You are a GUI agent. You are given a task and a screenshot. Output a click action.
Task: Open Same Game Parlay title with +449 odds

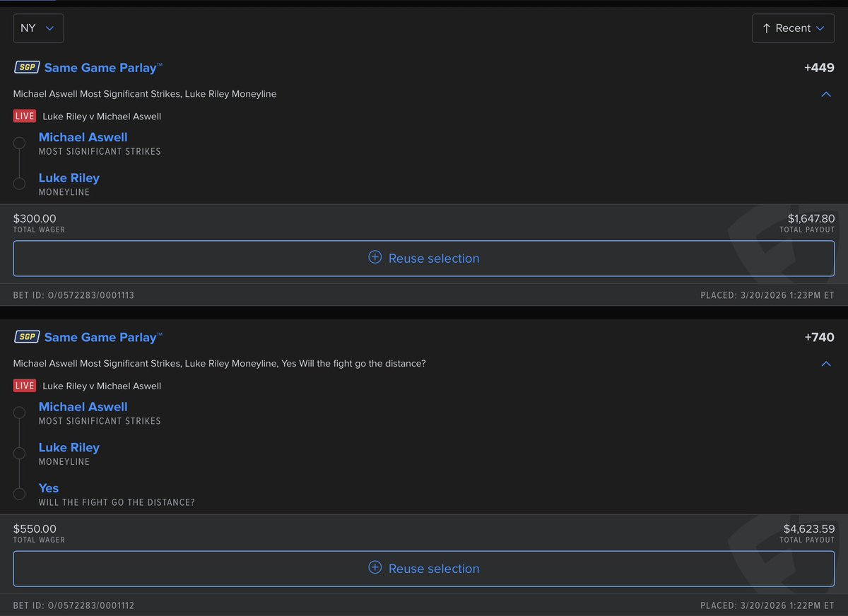coord(103,68)
